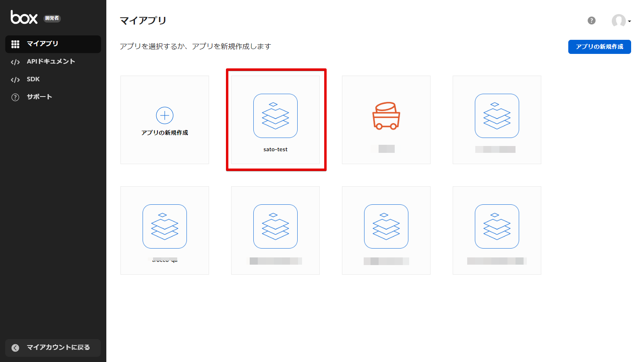Click マイアカウントに戻る button
Image resolution: width=644 pixels, height=362 pixels.
coord(53,348)
